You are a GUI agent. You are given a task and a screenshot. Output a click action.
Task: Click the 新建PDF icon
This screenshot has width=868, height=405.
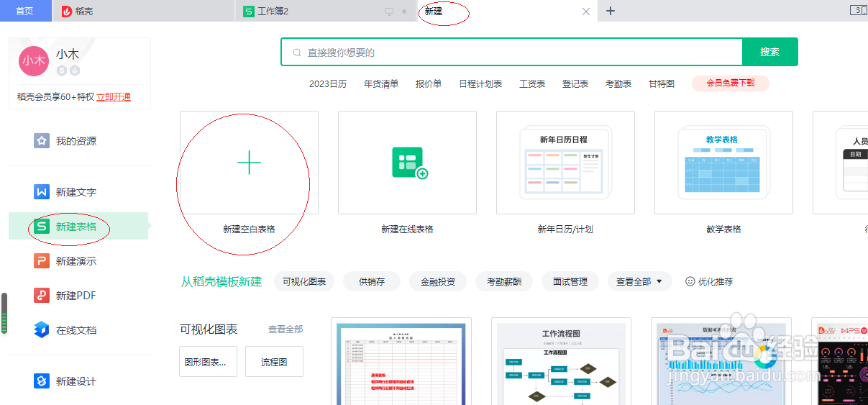[x=42, y=295]
